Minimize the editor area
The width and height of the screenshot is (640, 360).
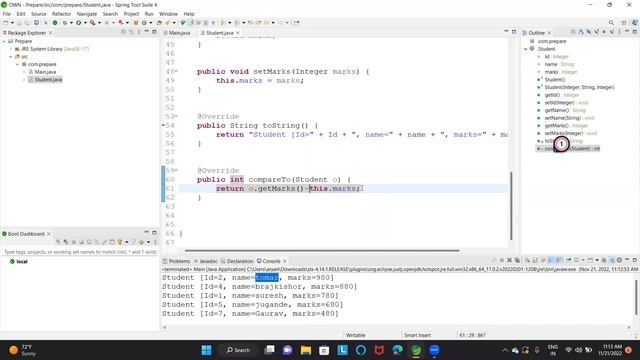[506, 32]
